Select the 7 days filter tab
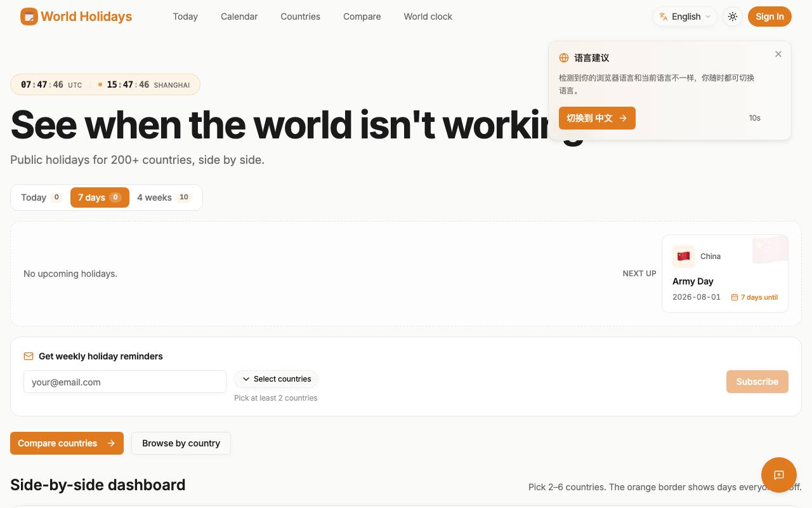Viewport: 812px width, 508px height. (100, 197)
